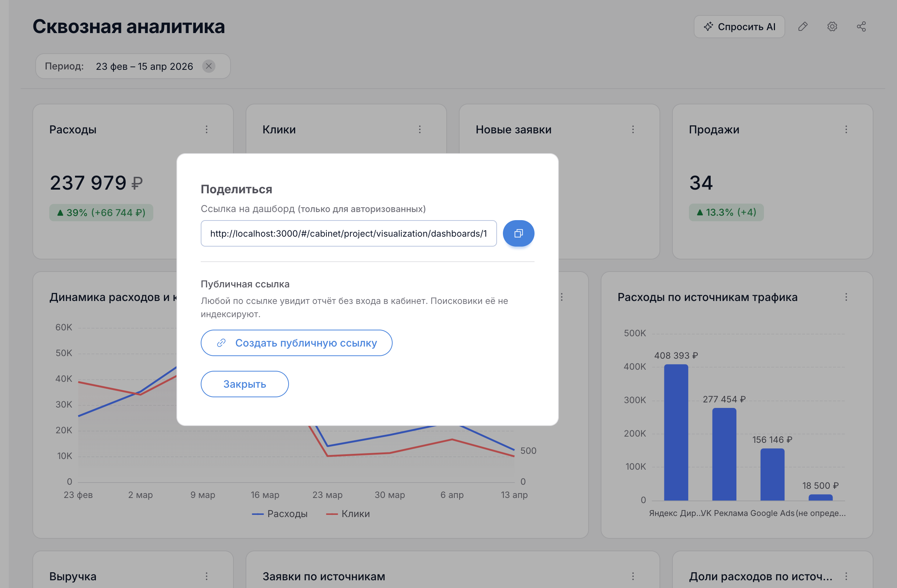Open Новые заявки card three-dot menu
Screen dimensions: 897x588
[633, 130]
